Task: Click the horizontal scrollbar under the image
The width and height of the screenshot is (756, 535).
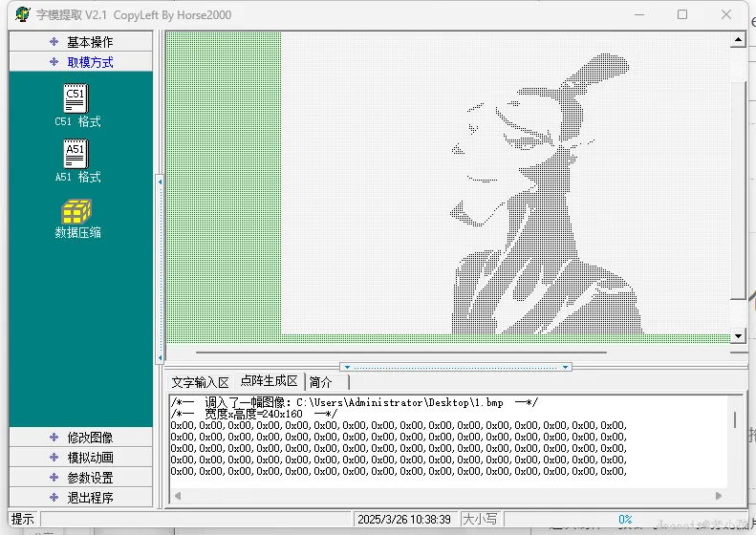Action: (x=401, y=353)
